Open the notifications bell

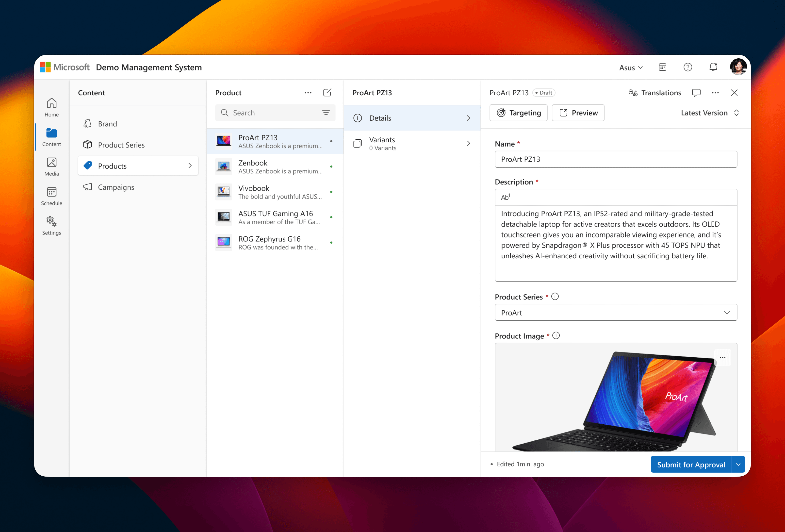[713, 67]
